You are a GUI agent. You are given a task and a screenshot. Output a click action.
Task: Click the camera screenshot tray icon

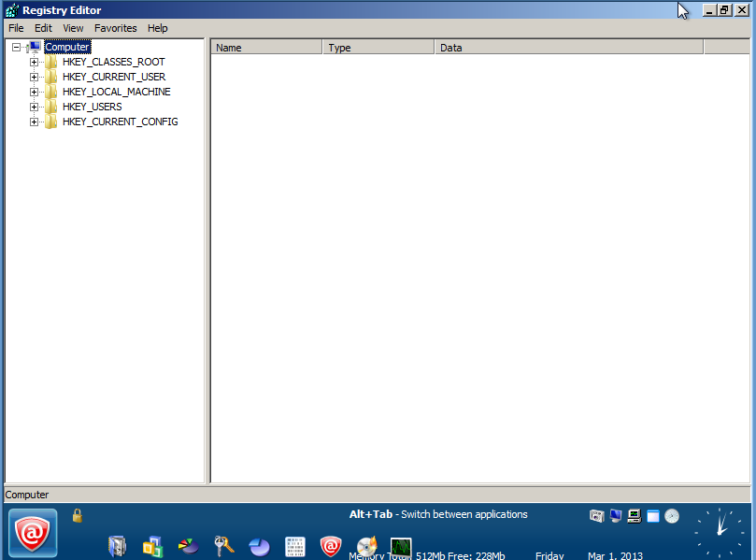[596, 516]
